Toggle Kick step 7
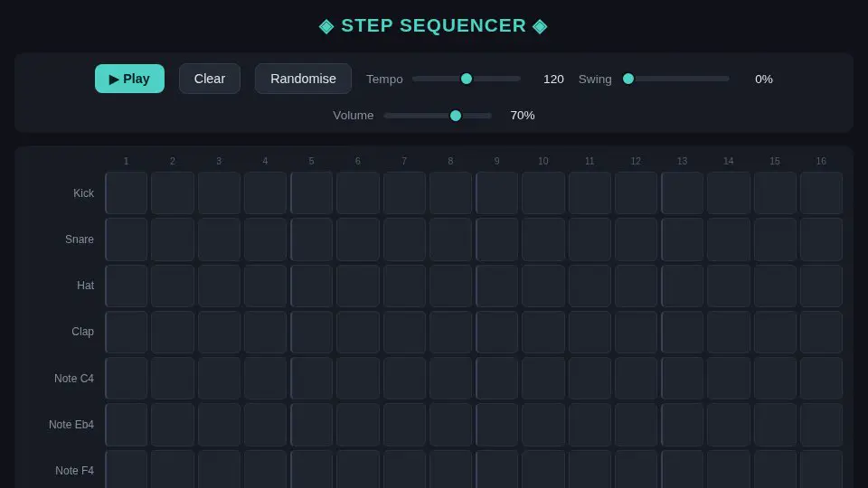Viewport: 868px width, 488px height. click(404, 192)
